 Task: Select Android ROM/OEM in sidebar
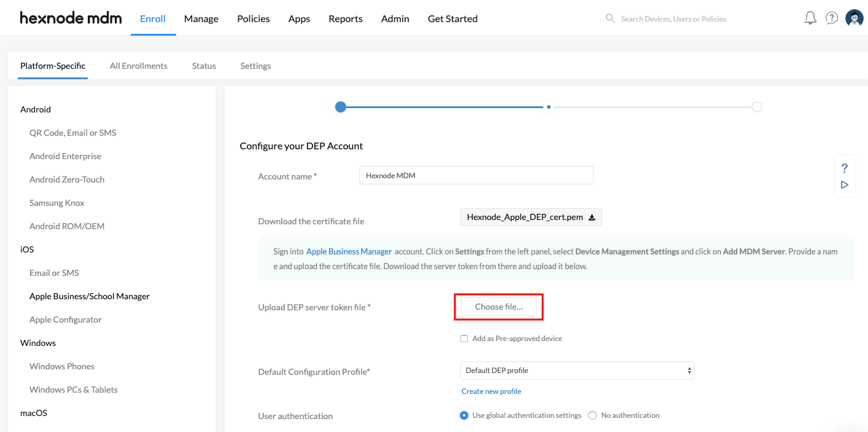tap(67, 226)
